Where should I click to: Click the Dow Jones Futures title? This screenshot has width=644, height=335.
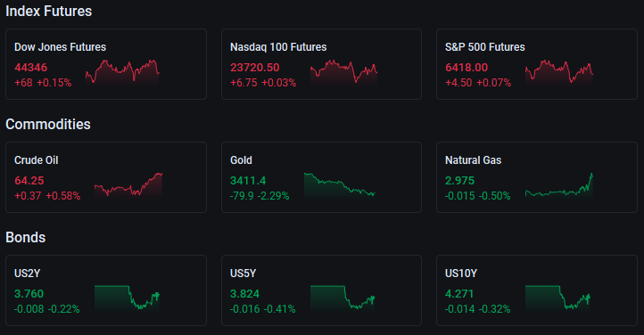tap(60, 47)
